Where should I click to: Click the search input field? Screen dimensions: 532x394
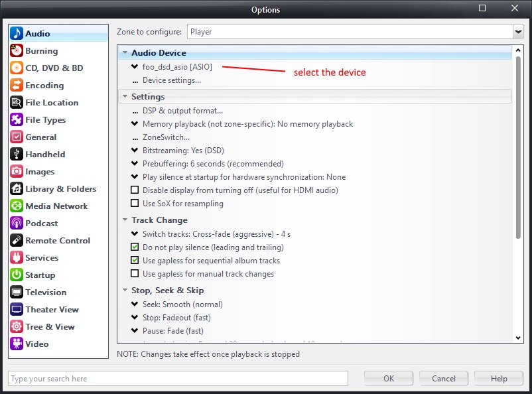178,379
